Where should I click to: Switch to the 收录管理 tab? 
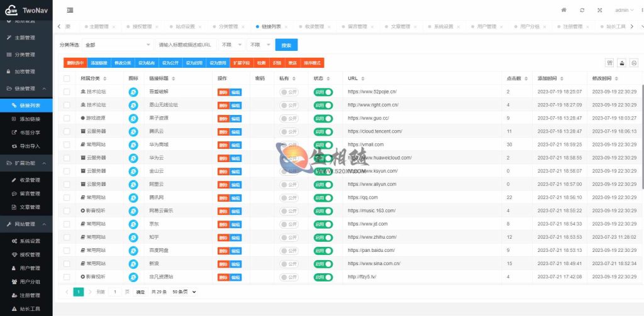point(314,26)
